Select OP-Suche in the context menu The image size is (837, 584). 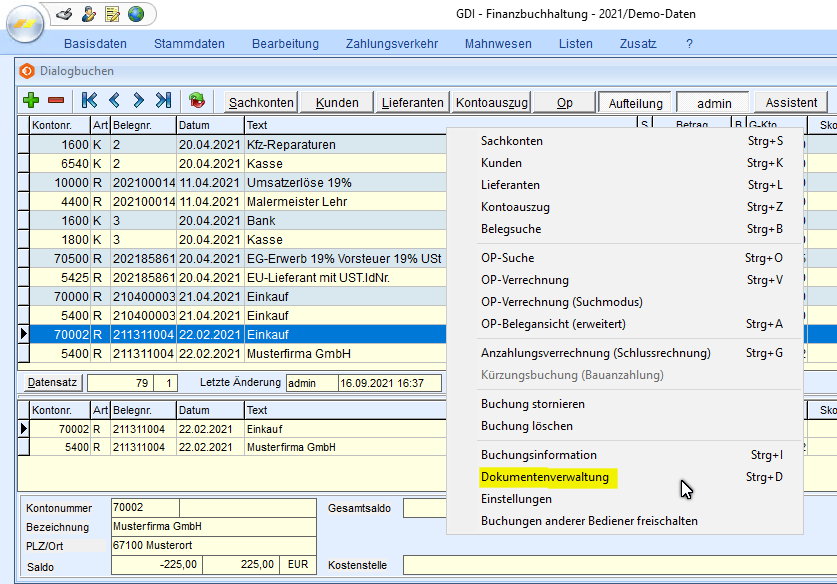(507, 258)
